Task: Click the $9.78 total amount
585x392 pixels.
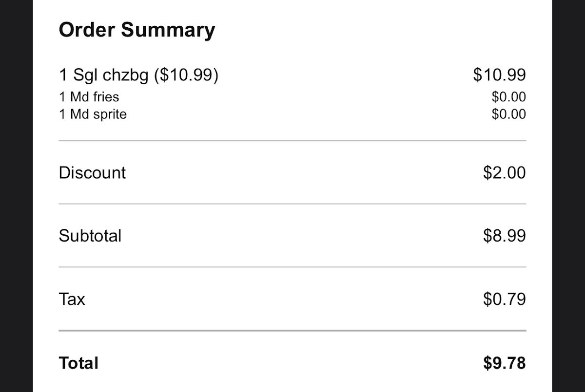Action: (504, 363)
